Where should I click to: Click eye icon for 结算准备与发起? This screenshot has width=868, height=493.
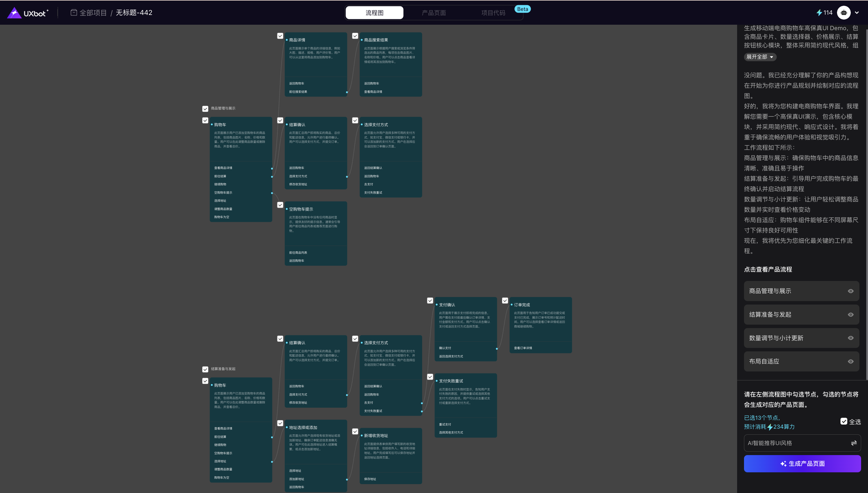pos(850,315)
